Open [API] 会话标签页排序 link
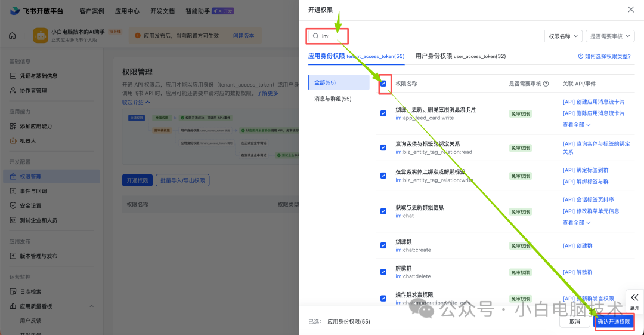 (588, 199)
